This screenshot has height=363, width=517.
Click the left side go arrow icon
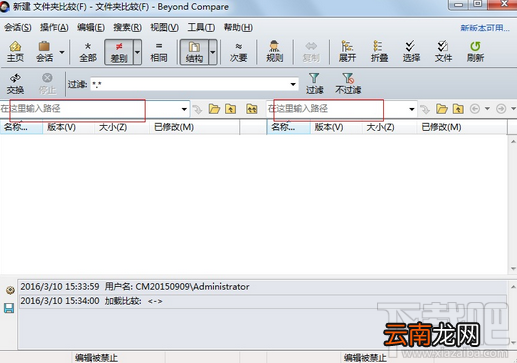click(198, 109)
